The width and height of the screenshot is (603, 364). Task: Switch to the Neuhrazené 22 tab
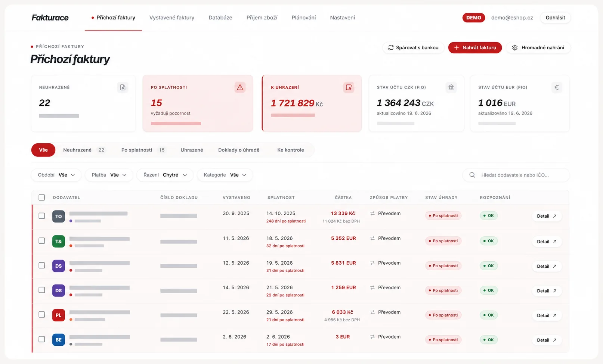[x=84, y=150]
